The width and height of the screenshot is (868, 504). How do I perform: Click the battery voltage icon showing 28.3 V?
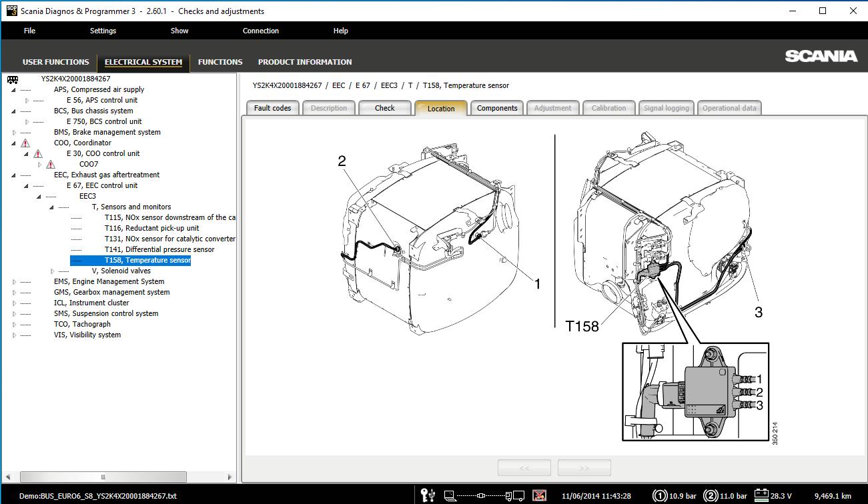click(761, 495)
